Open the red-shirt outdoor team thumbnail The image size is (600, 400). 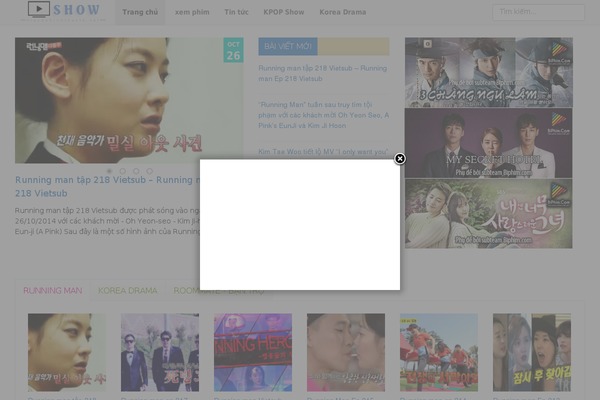[439, 353]
